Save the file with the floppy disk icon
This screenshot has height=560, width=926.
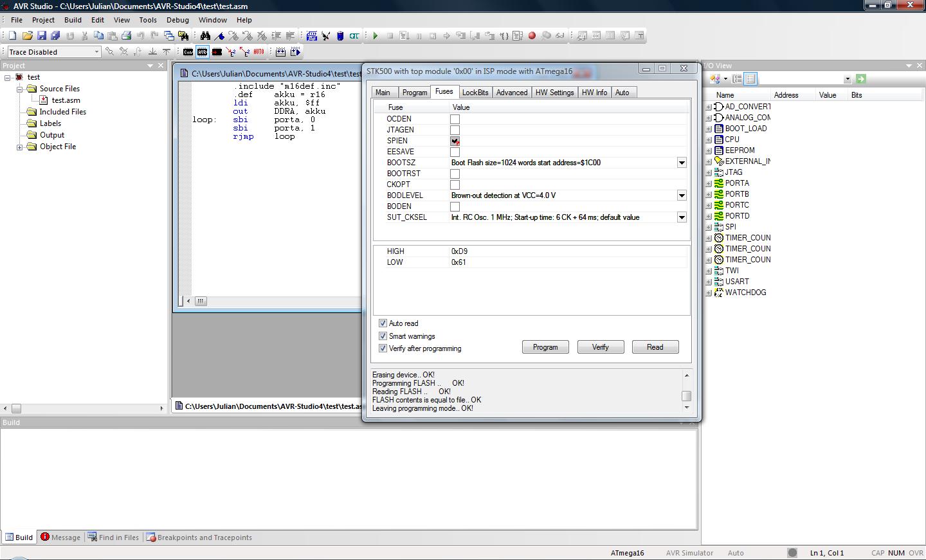click(x=42, y=36)
